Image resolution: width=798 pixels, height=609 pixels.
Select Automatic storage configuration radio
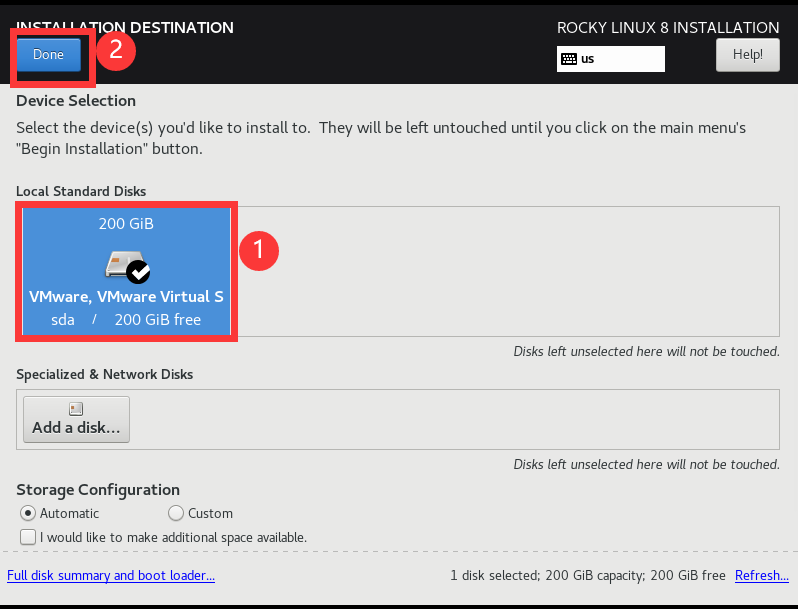28,513
